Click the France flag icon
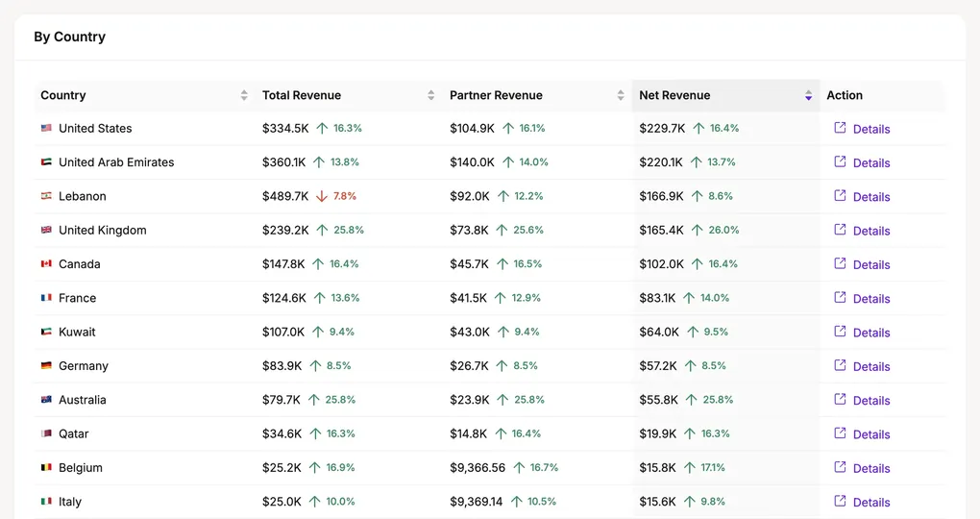The image size is (980, 519). tap(46, 298)
